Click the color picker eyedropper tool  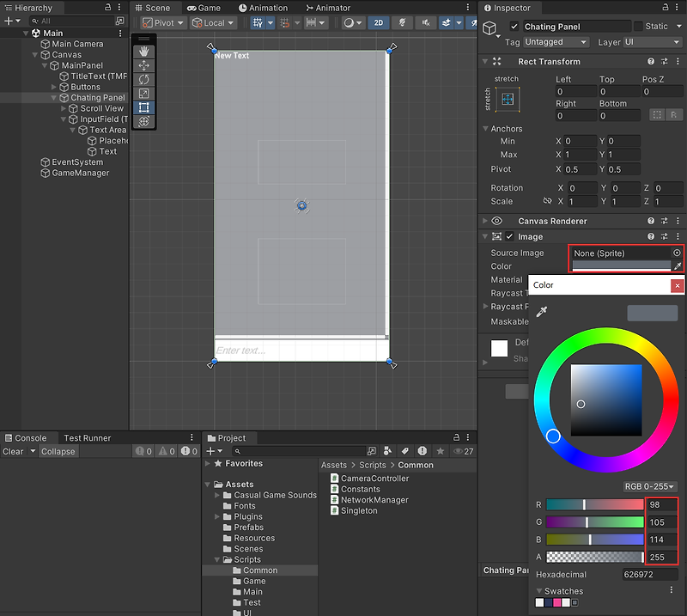(x=542, y=312)
